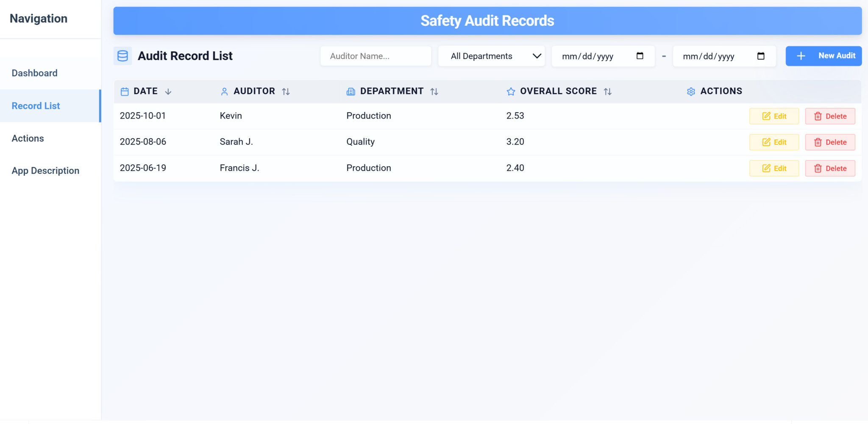
Task: Click auditor name Kevin
Action: point(231,116)
